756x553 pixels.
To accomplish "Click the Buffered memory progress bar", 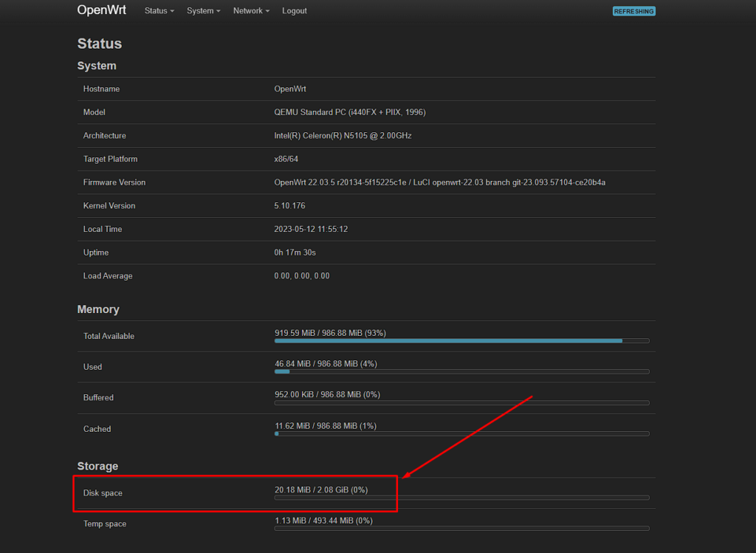I will point(461,403).
